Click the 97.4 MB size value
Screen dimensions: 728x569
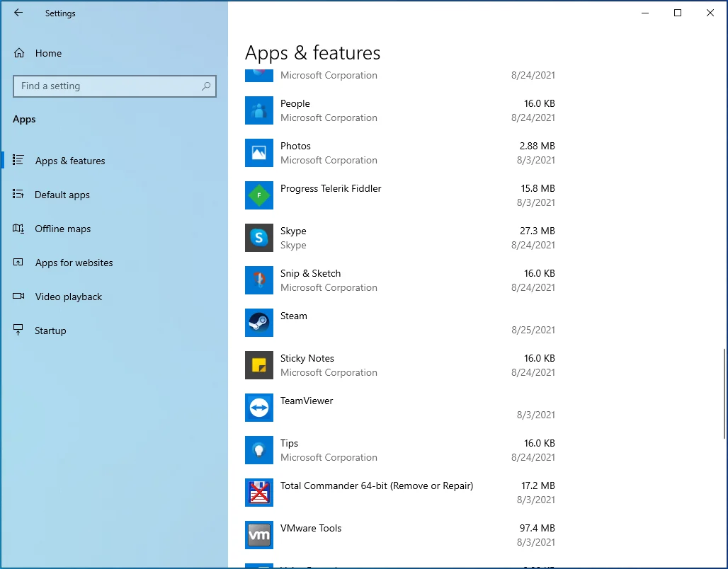538,528
